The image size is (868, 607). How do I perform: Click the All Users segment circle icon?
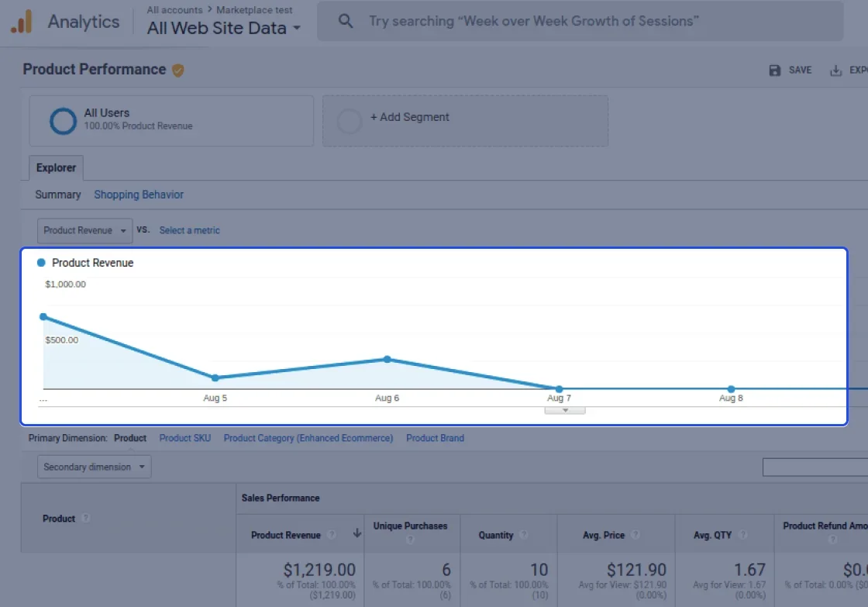(63, 121)
